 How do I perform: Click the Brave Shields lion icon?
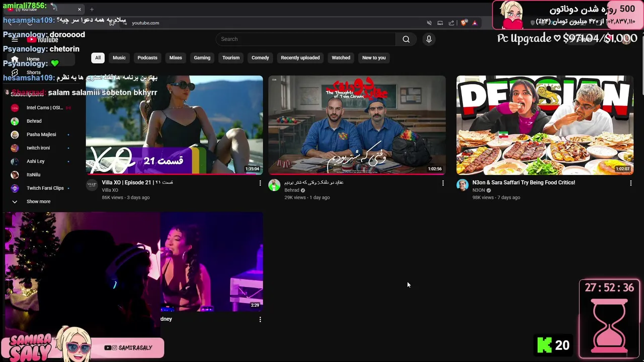[x=464, y=23]
